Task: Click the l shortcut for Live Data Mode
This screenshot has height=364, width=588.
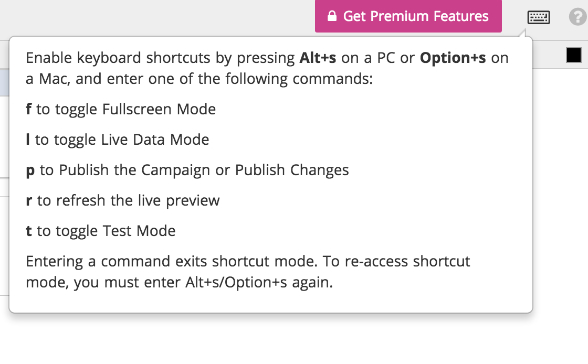Action: [x=28, y=140]
